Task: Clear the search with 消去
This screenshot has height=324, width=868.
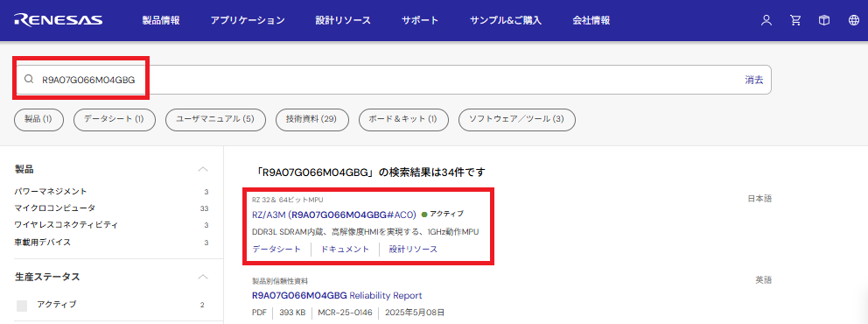Action: [x=754, y=80]
